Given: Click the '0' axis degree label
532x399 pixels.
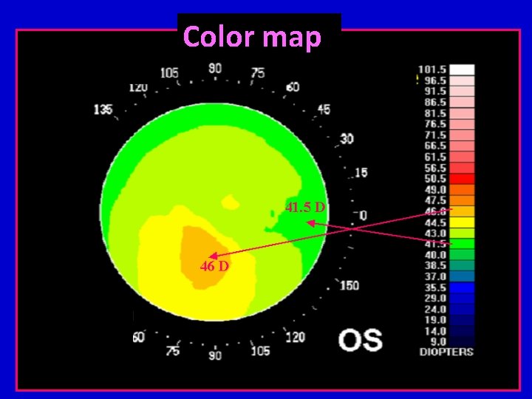Looking at the screenshot, I should pyautogui.click(x=363, y=216).
